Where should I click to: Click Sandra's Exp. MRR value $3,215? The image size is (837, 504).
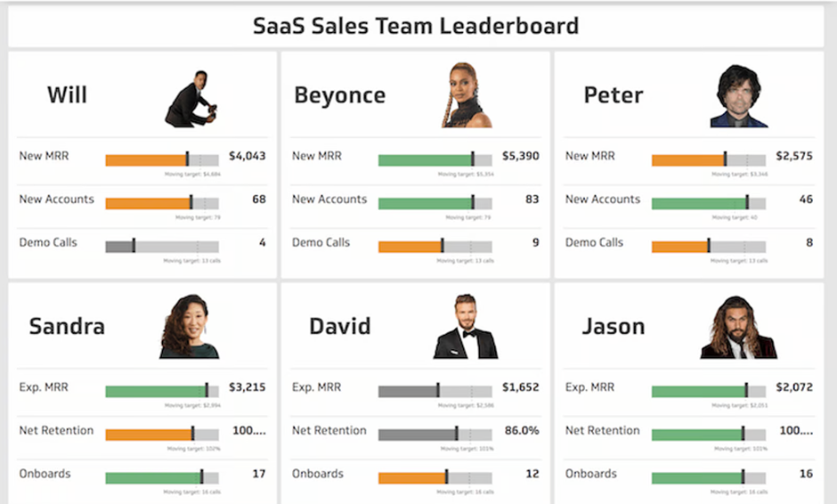247,387
